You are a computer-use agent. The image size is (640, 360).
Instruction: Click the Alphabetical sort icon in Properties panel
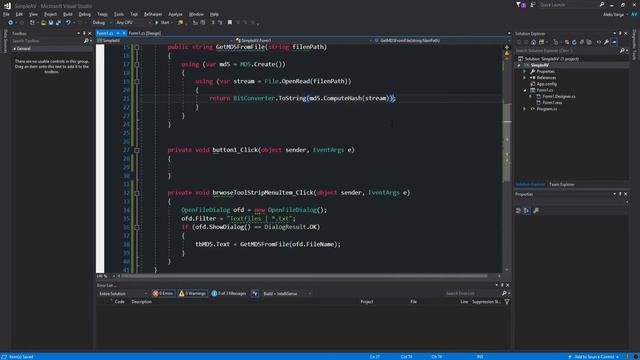click(x=527, y=211)
